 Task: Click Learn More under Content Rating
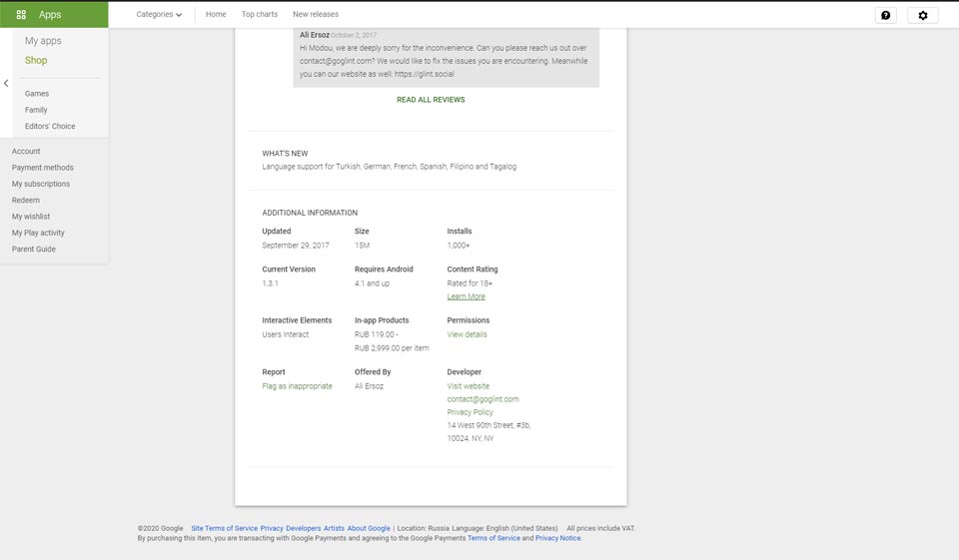[x=466, y=296]
